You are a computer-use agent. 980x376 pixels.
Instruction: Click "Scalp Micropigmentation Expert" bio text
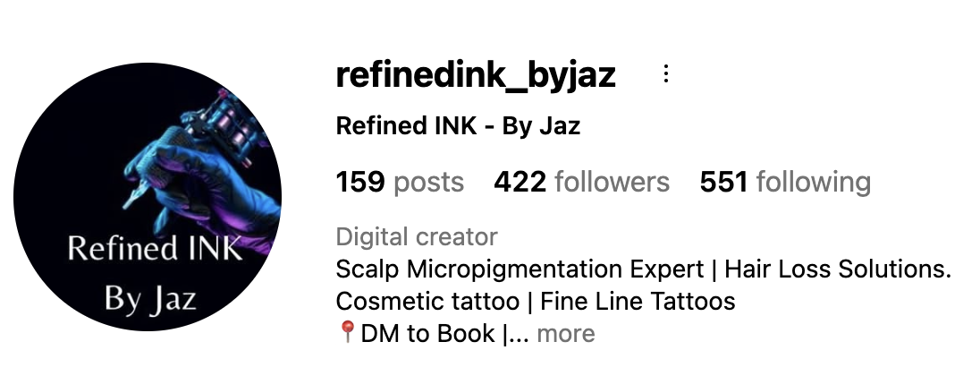point(520,269)
